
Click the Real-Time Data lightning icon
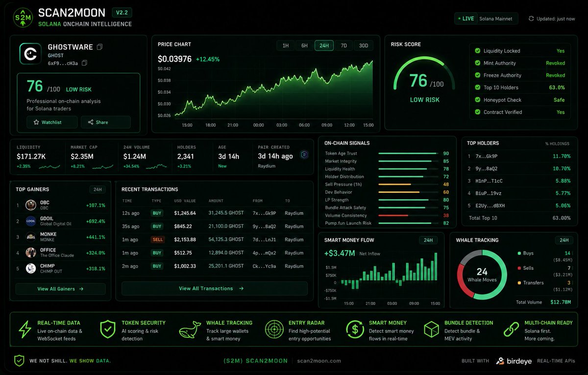click(x=24, y=330)
